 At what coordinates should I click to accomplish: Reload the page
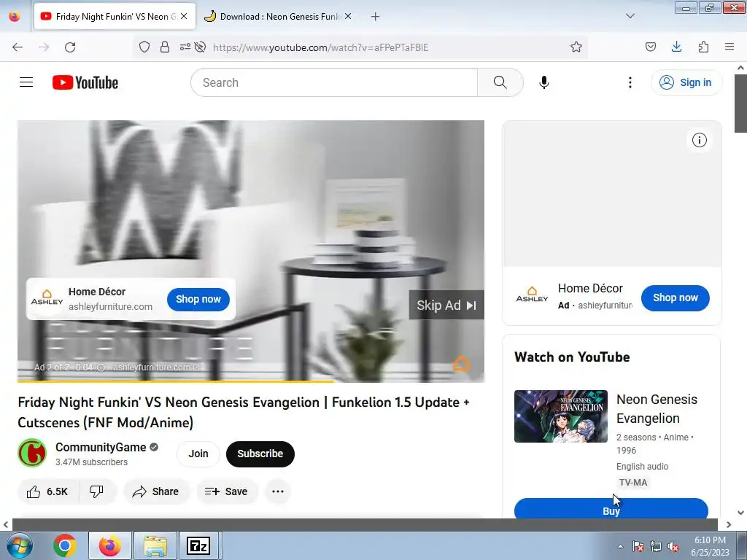click(70, 47)
